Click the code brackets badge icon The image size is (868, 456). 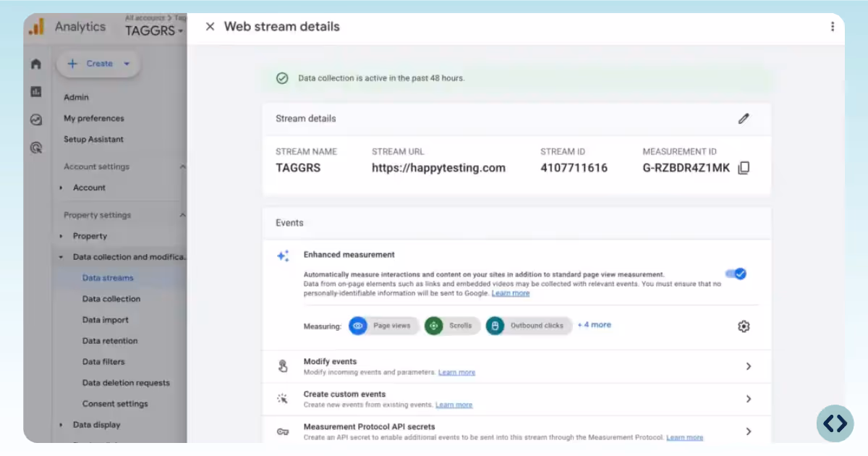pos(835,423)
